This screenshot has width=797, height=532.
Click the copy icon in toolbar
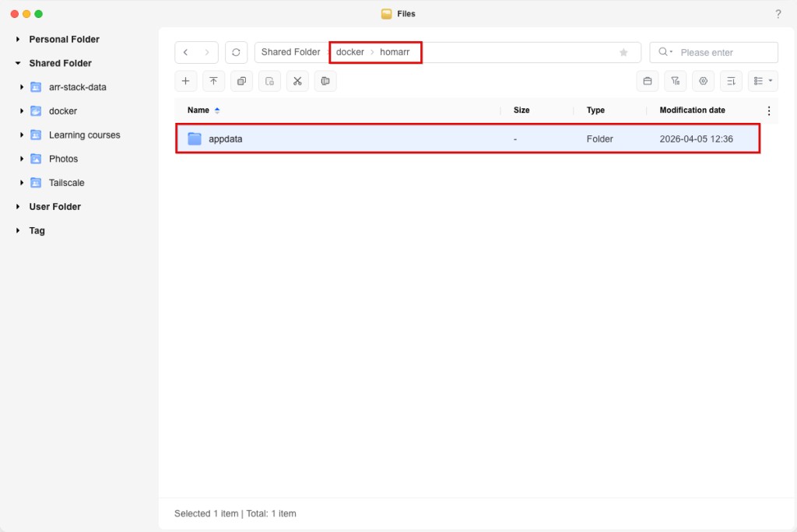(241, 81)
